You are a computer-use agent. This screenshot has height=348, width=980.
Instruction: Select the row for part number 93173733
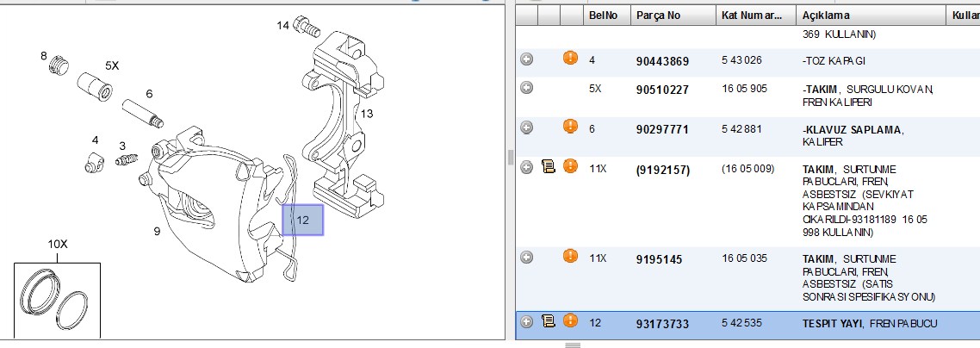[747, 324]
